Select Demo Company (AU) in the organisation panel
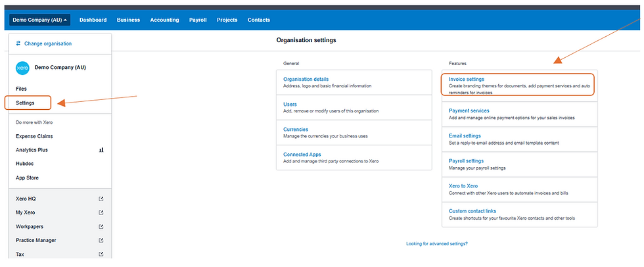The image size is (644, 267). (60, 67)
